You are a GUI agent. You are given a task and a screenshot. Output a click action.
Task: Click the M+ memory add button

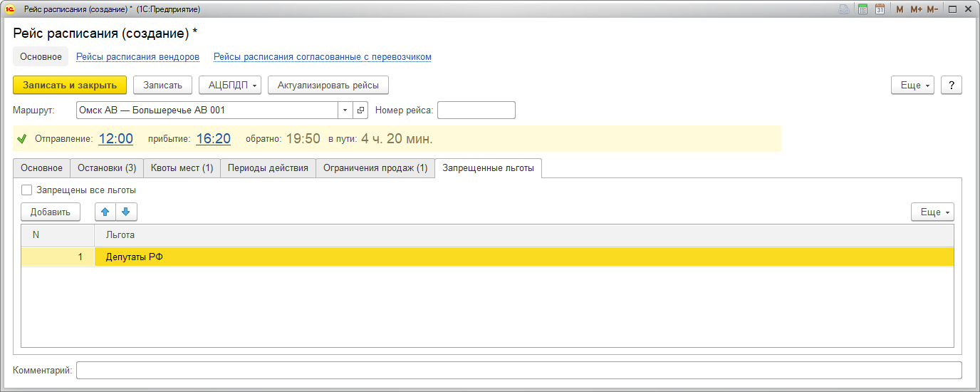coord(916,9)
